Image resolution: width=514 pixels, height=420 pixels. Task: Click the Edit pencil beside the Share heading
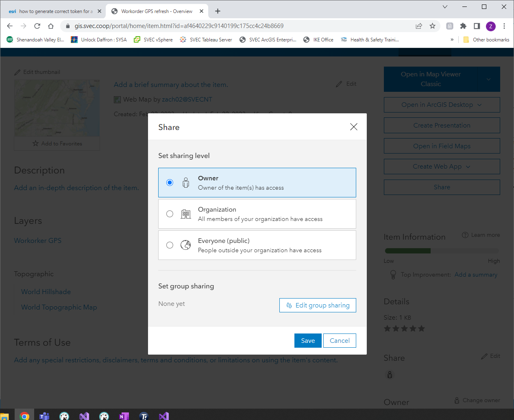point(485,356)
